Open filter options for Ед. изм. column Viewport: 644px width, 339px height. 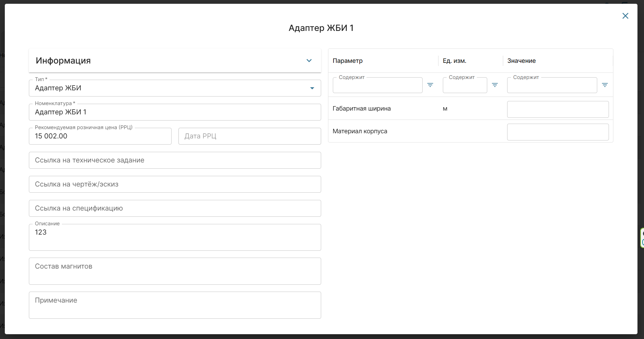coord(494,85)
